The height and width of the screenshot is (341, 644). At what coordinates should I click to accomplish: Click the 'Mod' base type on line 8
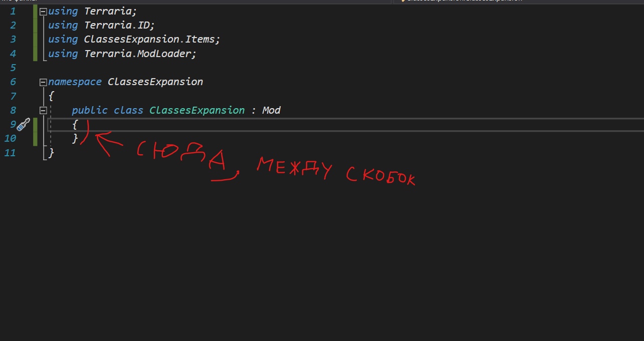tap(271, 110)
